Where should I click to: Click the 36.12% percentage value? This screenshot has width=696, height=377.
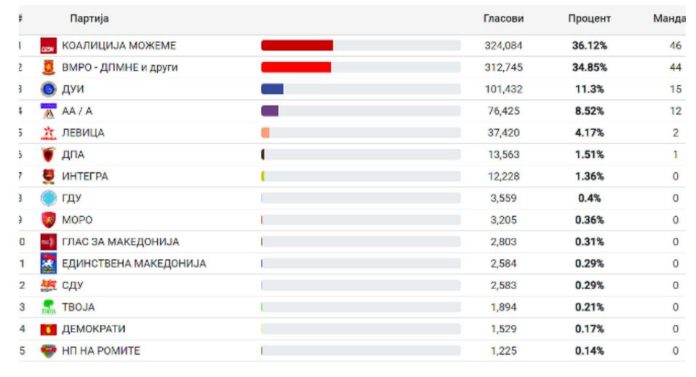589,45
